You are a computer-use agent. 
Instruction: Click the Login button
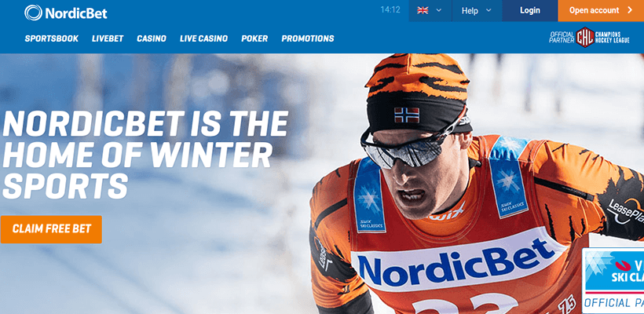[530, 11]
